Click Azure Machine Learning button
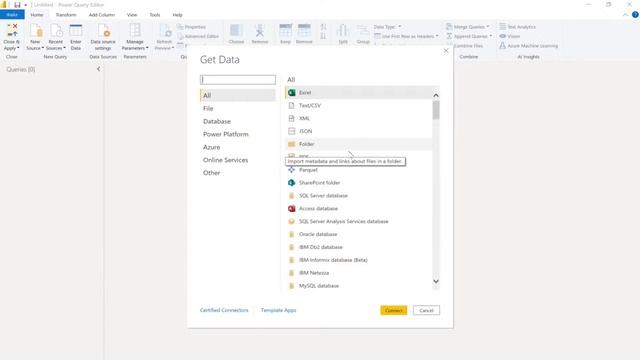This screenshot has width=640, height=360. click(x=529, y=46)
